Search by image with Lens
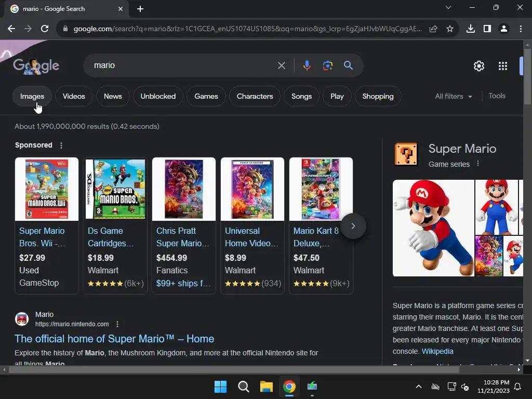This screenshot has width=532, height=399. 328,65
